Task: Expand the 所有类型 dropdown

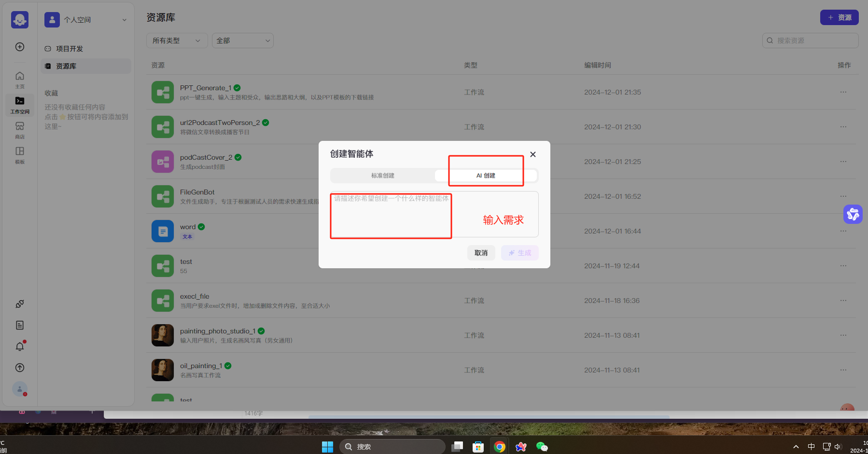Action: click(x=177, y=41)
